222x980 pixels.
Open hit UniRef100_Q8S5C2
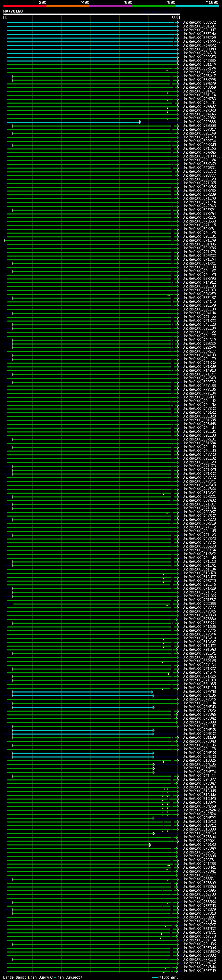(199, 23)
